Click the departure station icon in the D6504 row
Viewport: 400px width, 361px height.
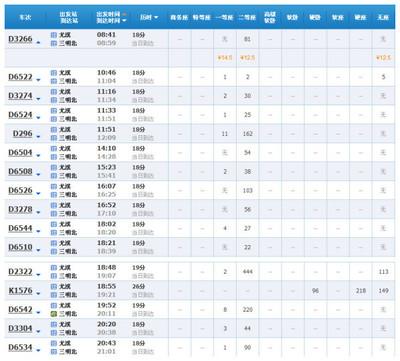[x=53, y=148]
